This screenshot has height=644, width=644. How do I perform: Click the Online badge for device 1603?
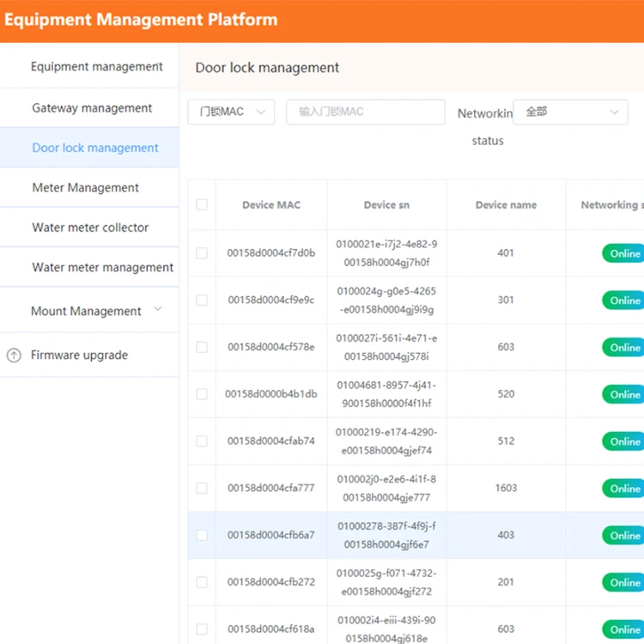point(624,489)
